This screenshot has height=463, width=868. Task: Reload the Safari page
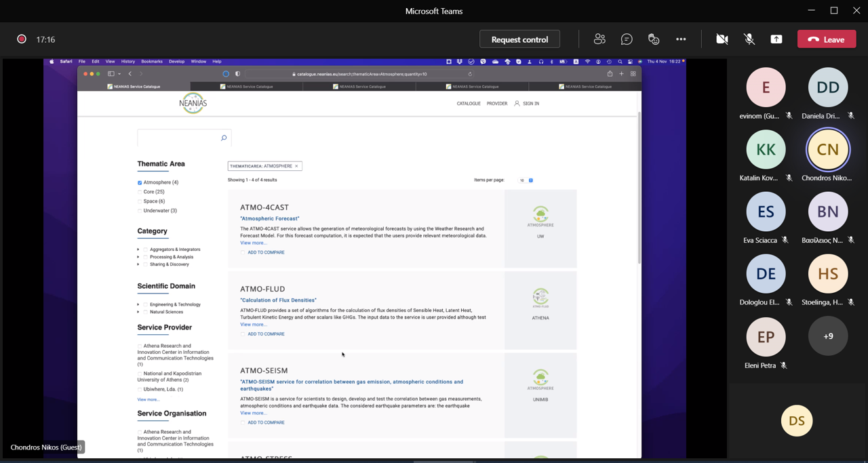pyautogui.click(x=470, y=74)
